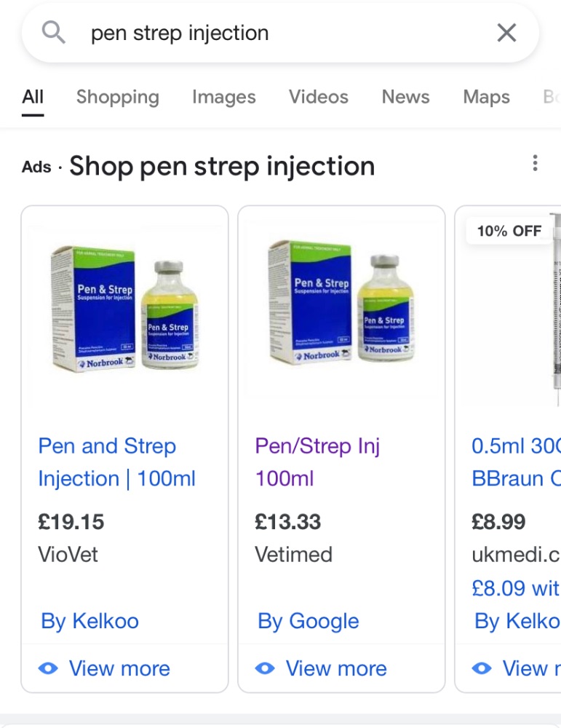Open Pen/Strep Inj 100ml link
The height and width of the screenshot is (728, 561).
pyautogui.click(x=317, y=462)
